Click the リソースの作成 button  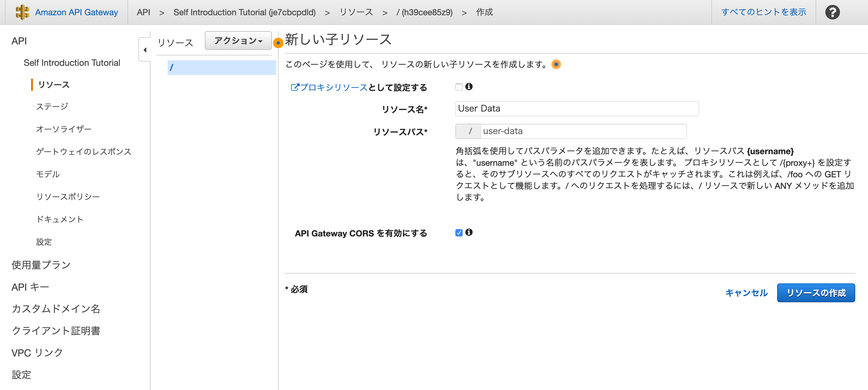tap(816, 292)
